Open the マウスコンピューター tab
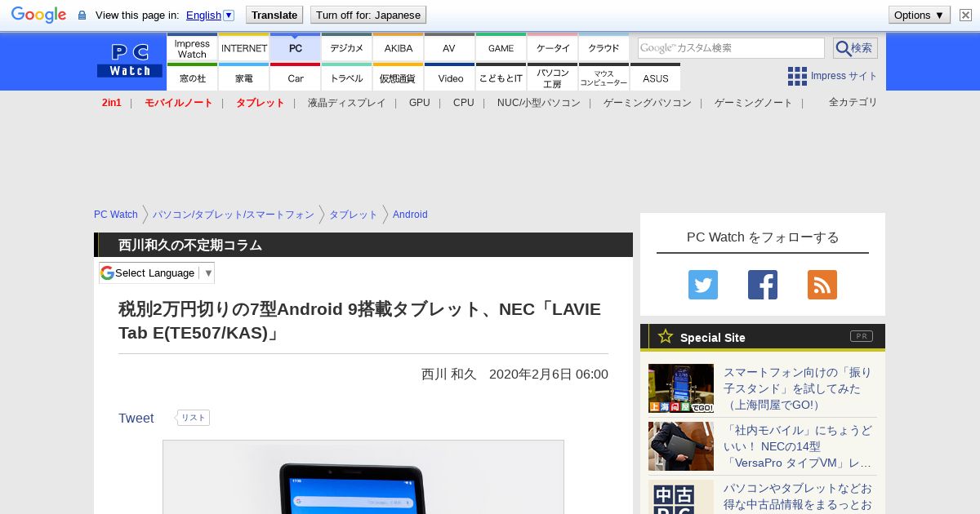This screenshot has width=980, height=514. pyautogui.click(x=604, y=78)
